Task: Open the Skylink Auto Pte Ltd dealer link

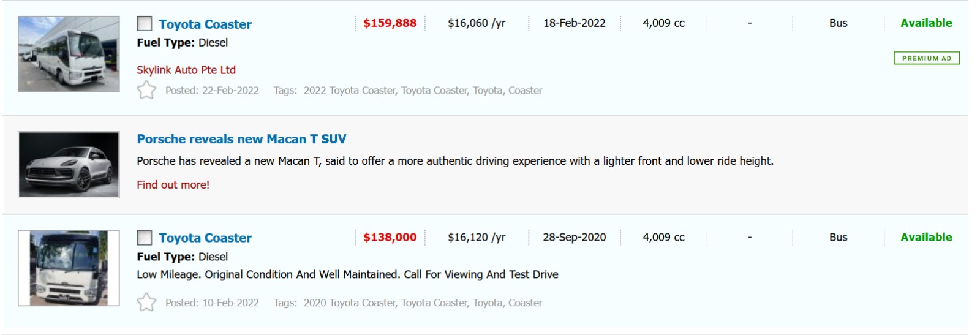Action: (x=186, y=70)
